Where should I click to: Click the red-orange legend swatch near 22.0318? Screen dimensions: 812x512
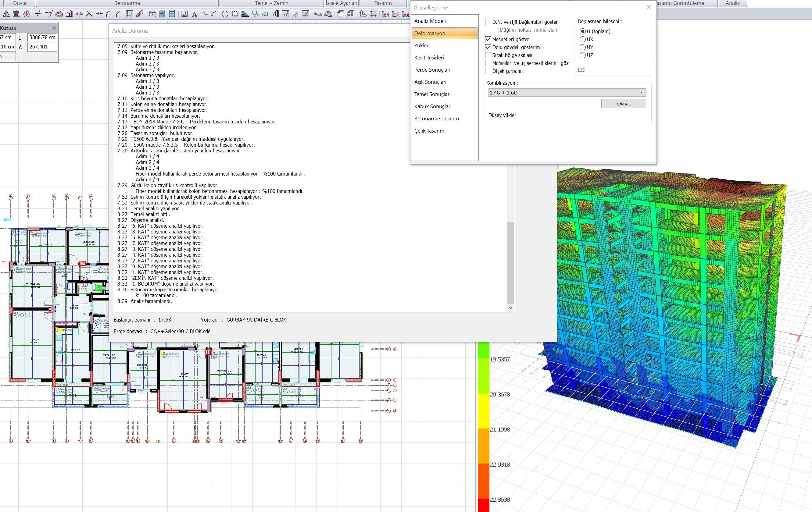(483, 481)
